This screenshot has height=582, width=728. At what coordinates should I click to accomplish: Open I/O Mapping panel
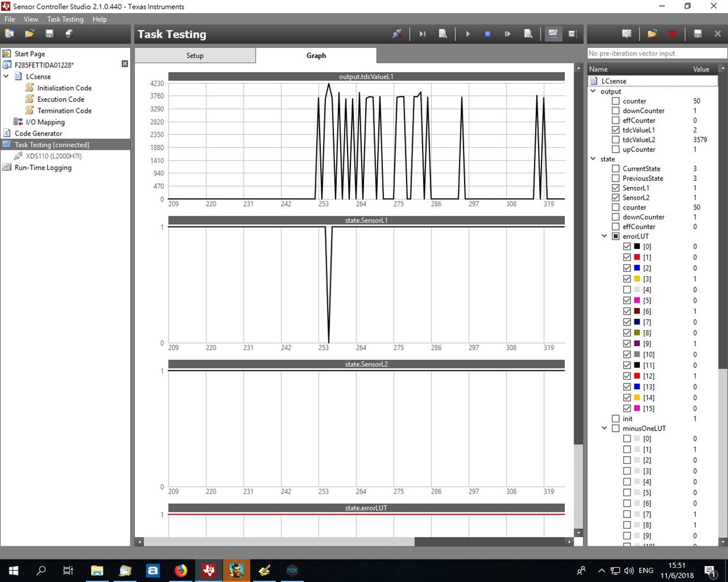(45, 122)
